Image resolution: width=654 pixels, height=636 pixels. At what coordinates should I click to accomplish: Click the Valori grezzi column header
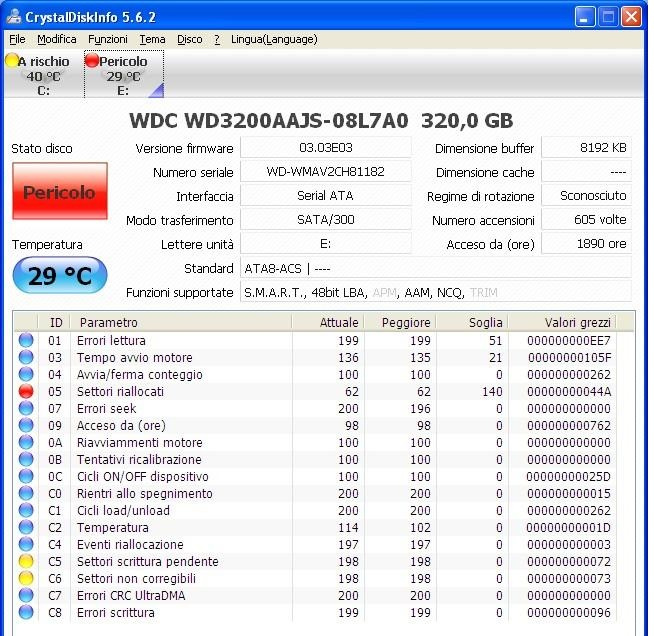[562, 322]
